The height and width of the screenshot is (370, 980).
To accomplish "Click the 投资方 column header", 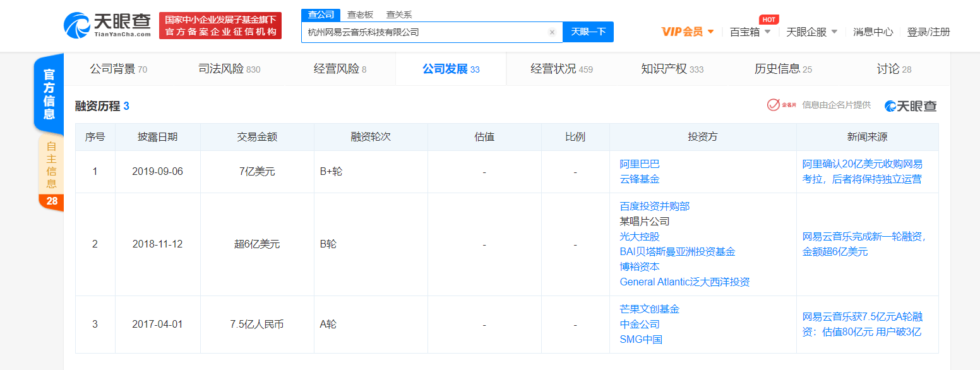I will tap(703, 137).
